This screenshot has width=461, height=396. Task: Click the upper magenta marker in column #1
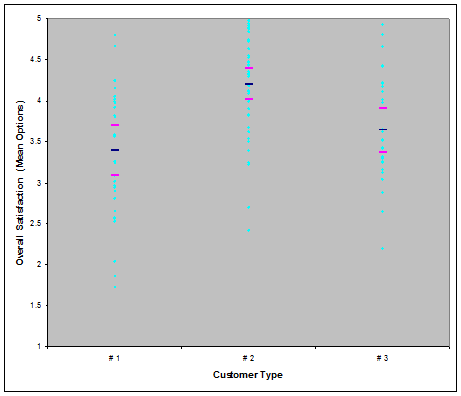[115, 125]
